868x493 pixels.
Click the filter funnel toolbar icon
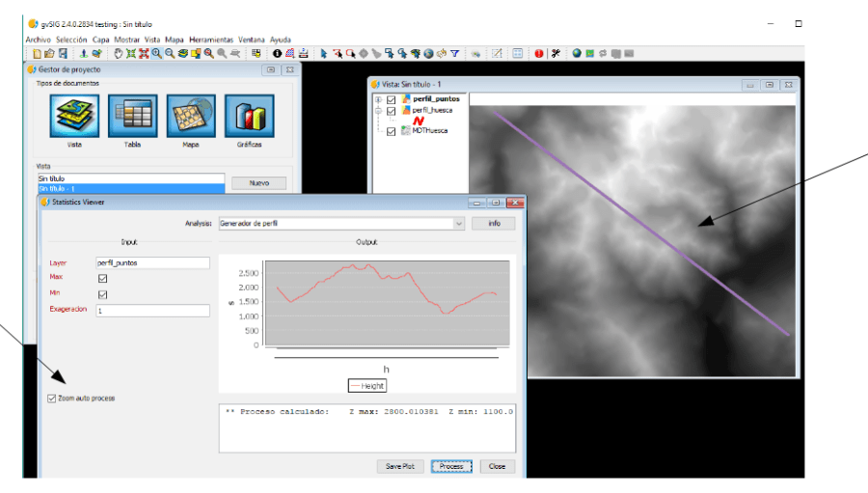point(454,54)
